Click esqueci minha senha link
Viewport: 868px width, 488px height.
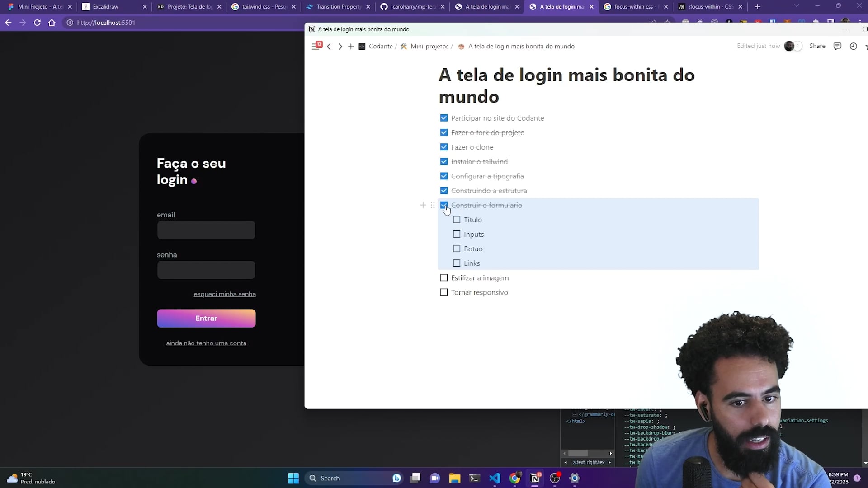(x=225, y=294)
